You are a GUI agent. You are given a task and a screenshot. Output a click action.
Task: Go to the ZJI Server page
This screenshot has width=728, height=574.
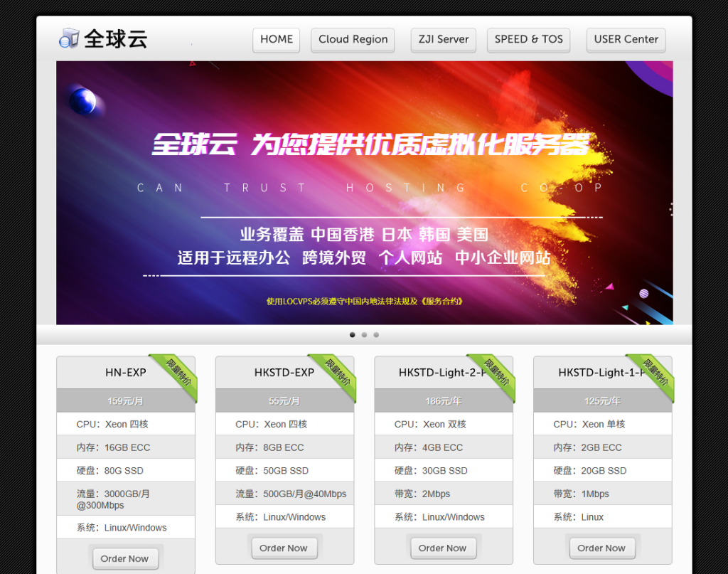click(444, 40)
